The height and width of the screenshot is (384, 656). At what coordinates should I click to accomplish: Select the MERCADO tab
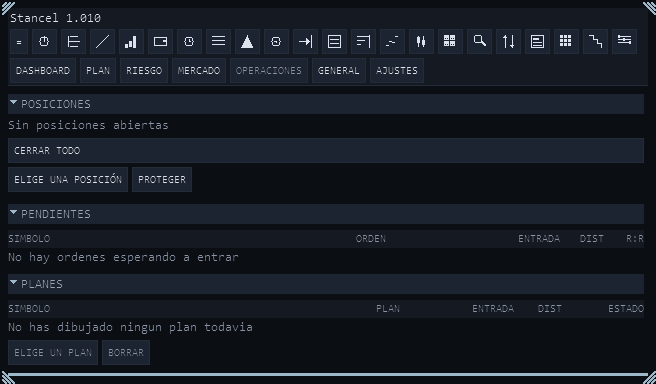pos(199,71)
